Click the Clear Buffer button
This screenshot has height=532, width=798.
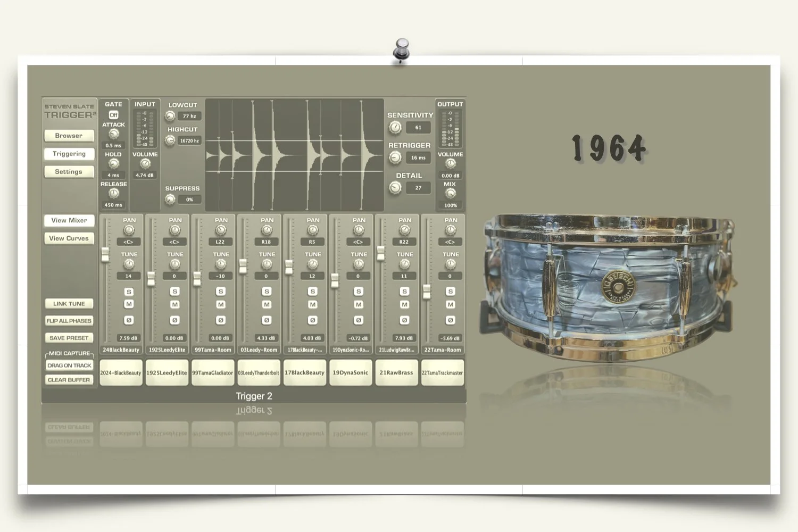[x=69, y=380]
